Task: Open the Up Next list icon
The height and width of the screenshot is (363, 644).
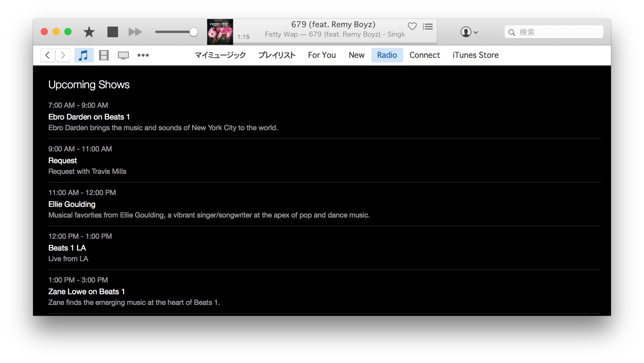Action: coord(428,27)
